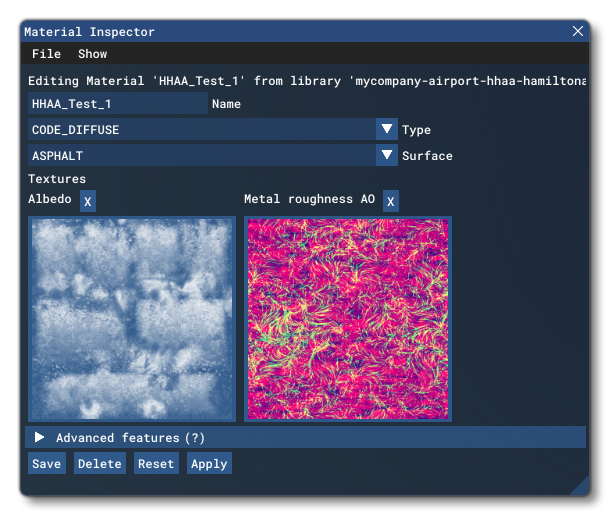Remove the Albedo texture with X
The width and height of the screenshot is (610, 516).
tap(88, 201)
